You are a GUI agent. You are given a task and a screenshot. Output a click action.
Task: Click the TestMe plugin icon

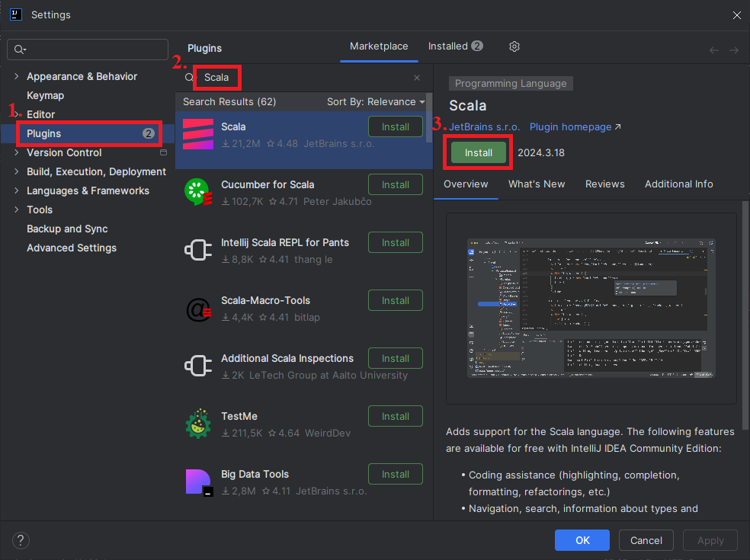[198, 424]
